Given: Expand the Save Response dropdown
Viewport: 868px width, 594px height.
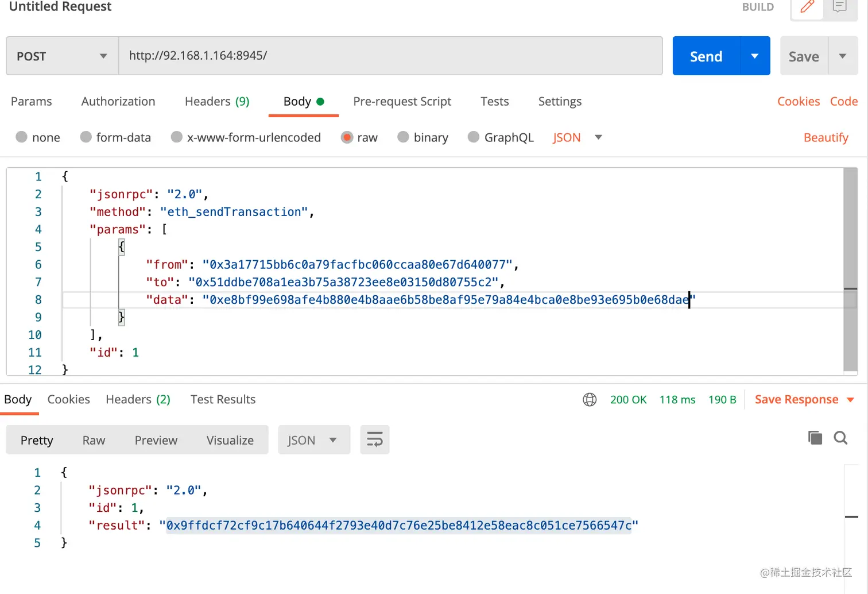Looking at the screenshot, I should click(x=851, y=400).
